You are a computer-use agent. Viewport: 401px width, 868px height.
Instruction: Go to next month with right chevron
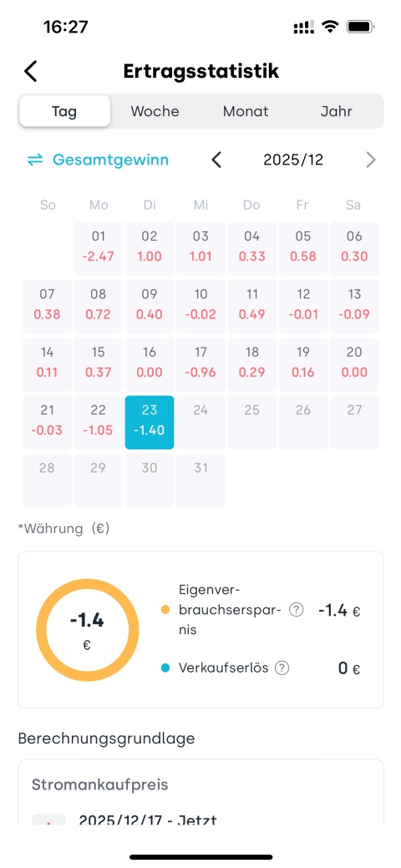[371, 160]
